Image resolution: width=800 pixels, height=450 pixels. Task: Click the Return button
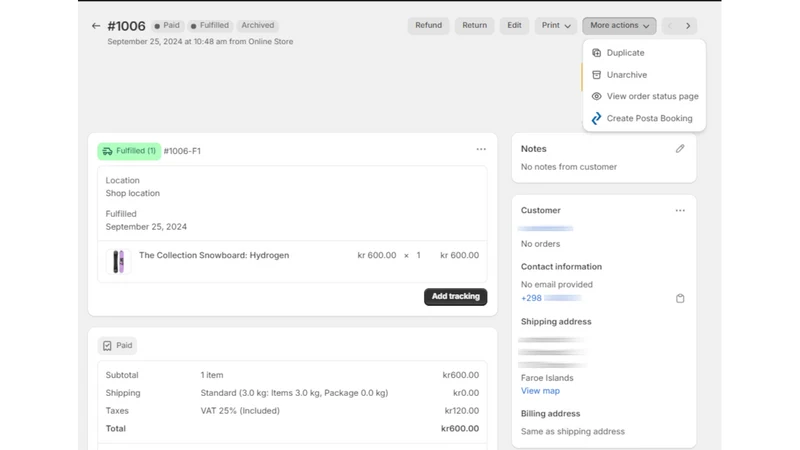pyautogui.click(x=474, y=26)
